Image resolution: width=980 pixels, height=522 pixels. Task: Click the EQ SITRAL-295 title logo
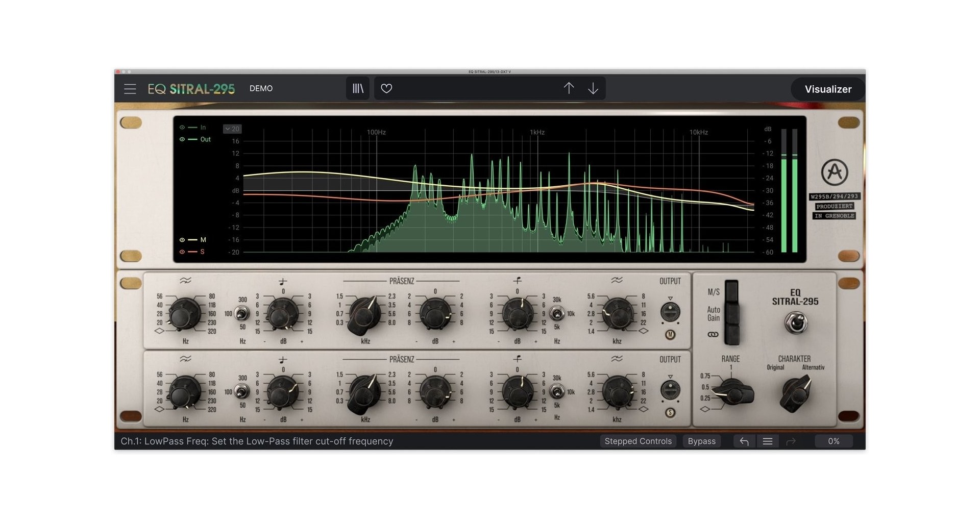click(x=191, y=89)
